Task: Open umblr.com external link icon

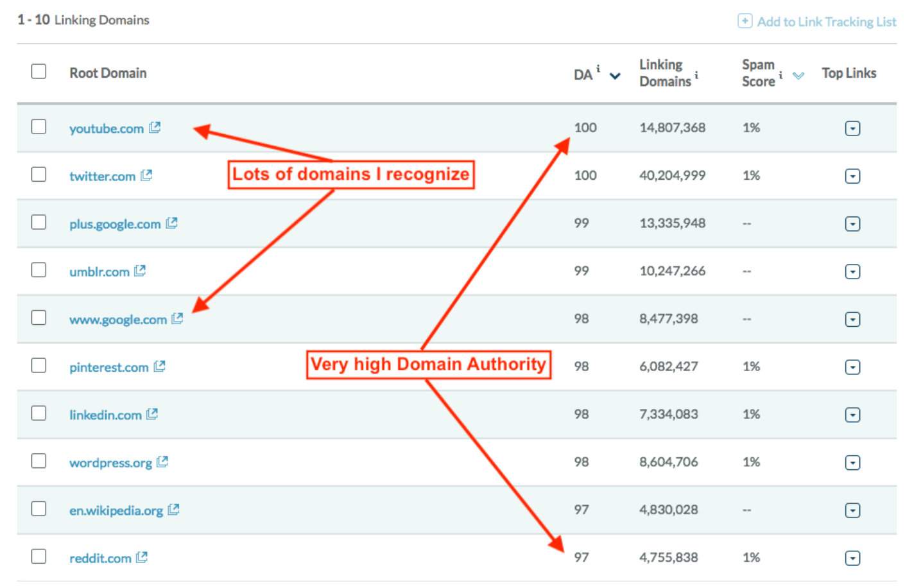Action: point(140,271)
